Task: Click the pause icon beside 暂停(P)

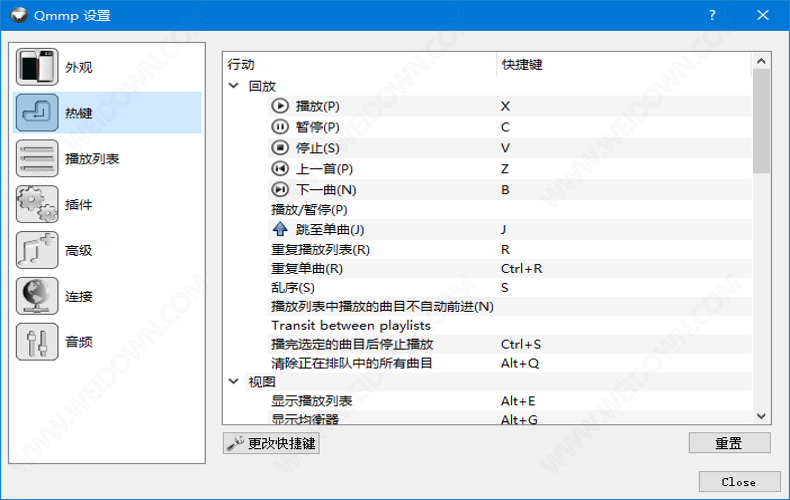Action: 280,127
